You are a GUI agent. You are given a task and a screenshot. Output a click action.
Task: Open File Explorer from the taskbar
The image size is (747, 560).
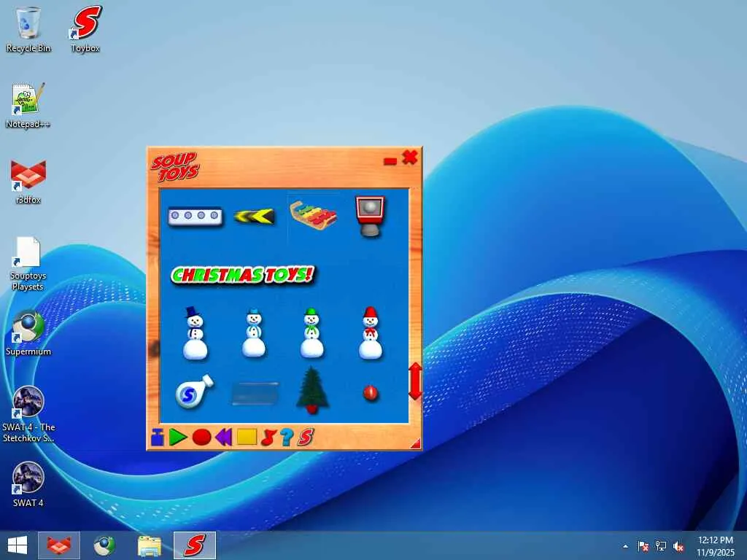[149, 545]
